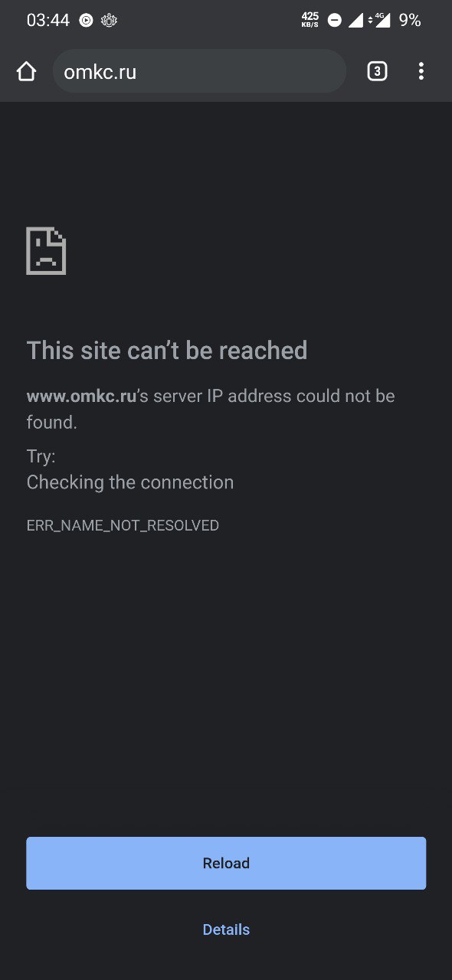452x980 pixels.
Task: Expand the Details link
Action: [226, 929]
